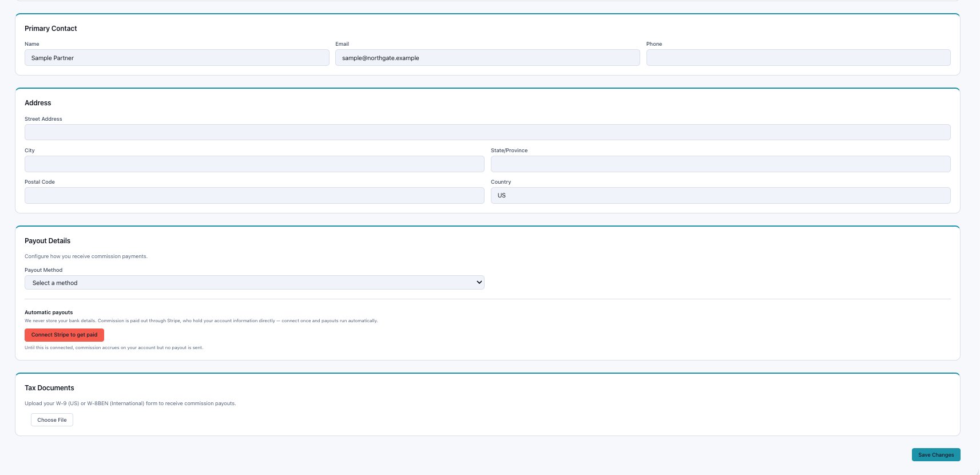This screenshot has width=980, height=475.
Task: Focus the empty Phone input field
Action: (799, 58)
